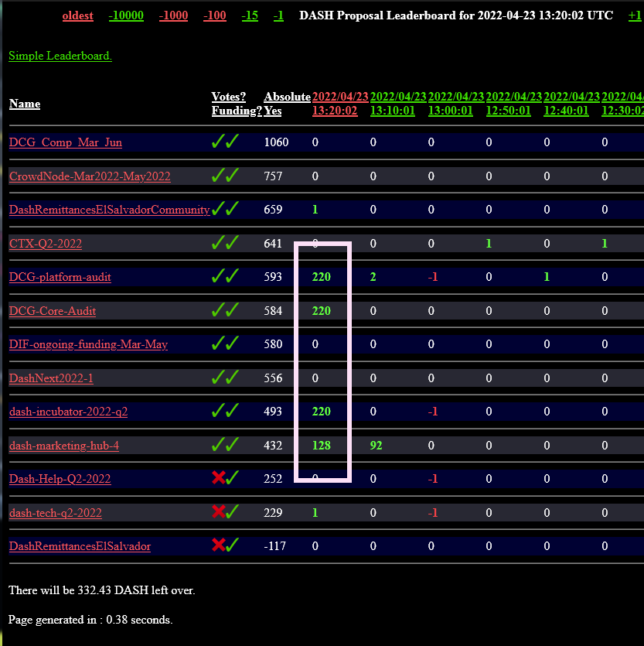Click the votes checkmark in the CrowdNode-Mar2022-May2022 row

coord(218,175)
